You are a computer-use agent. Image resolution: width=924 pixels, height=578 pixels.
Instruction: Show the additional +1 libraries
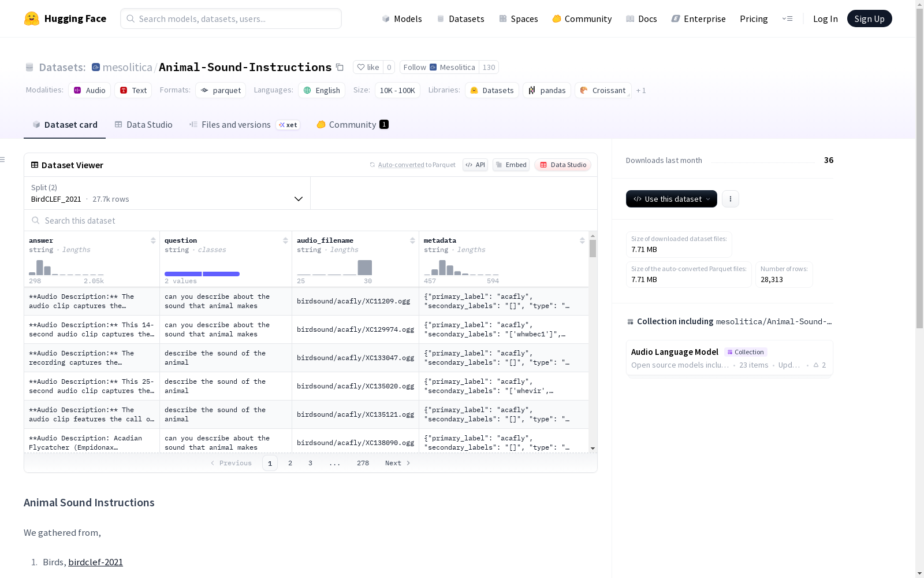(x=641, y=90)
